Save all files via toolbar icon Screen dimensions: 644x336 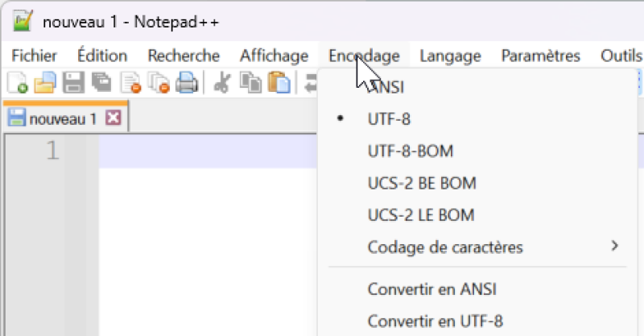coord(101,82)
